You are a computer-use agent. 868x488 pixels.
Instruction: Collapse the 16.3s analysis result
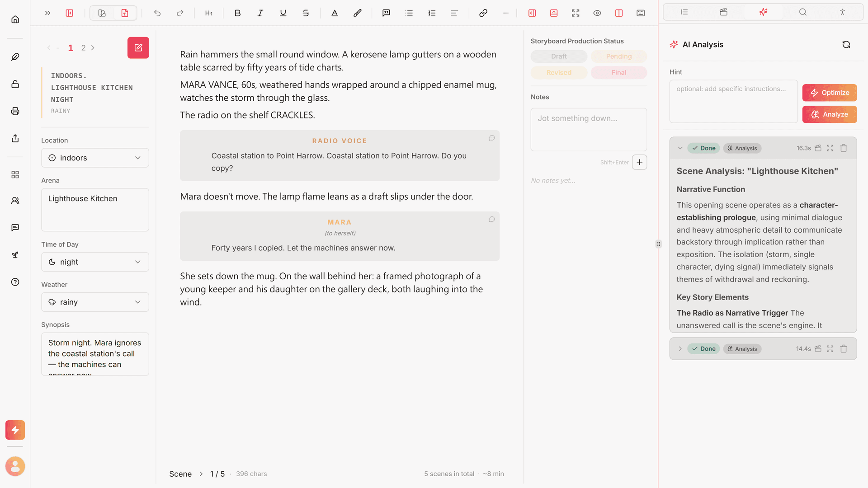pyautogui.click(x=680, y=148)
